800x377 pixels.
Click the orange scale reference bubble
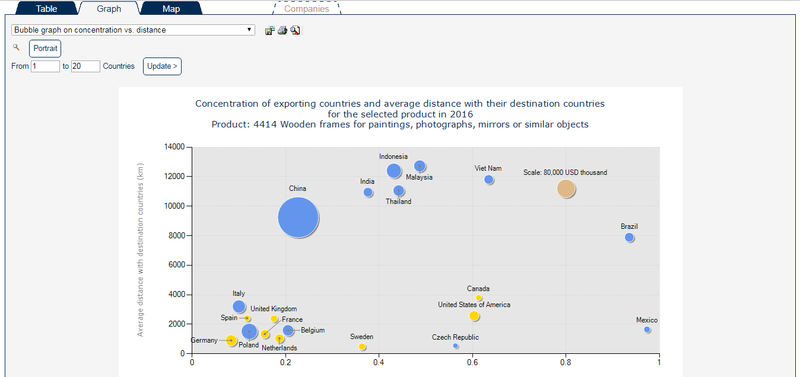565,189
